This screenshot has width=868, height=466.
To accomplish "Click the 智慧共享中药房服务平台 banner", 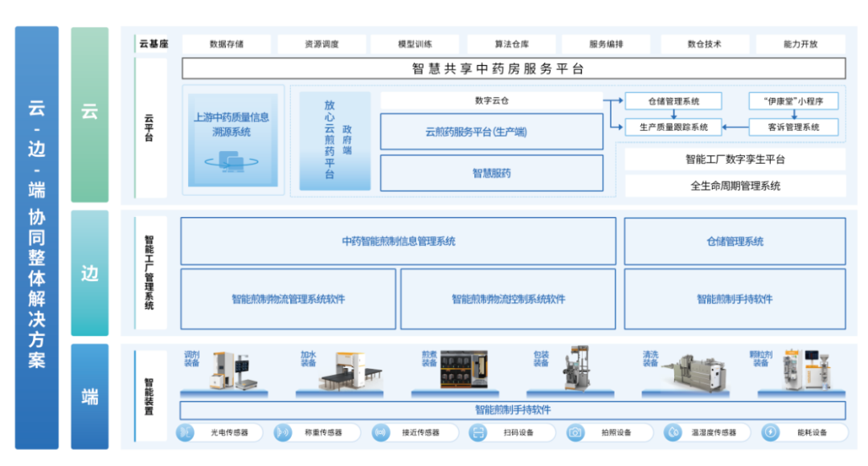I will pyautogui.click(x=514, y=68).
